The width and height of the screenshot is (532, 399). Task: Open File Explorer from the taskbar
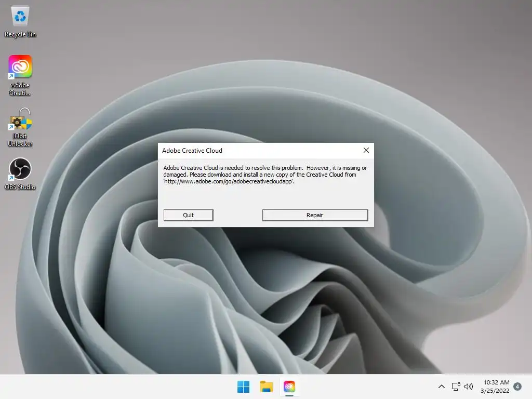(267, 387)
